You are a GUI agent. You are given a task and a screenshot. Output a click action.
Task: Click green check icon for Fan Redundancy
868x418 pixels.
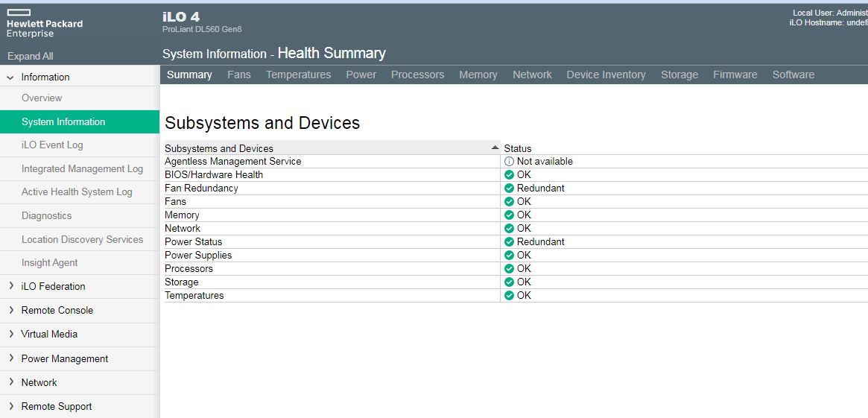pyautogui.click(x=510, y=189)
